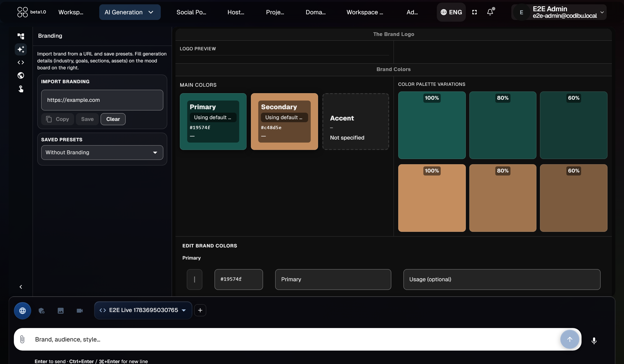This screenshot has height=364, width=624.
Task: Toggle fullscreen mode icon
Action: [x=474, y=12]
